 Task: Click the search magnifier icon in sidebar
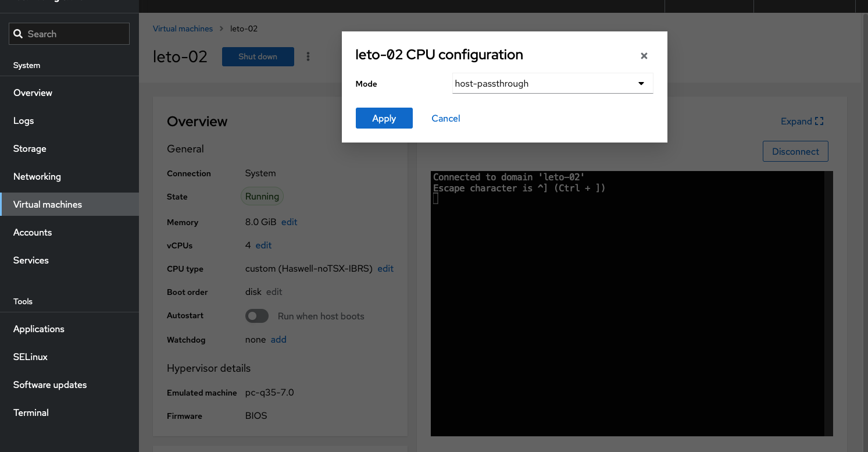(x=18, y=34)
